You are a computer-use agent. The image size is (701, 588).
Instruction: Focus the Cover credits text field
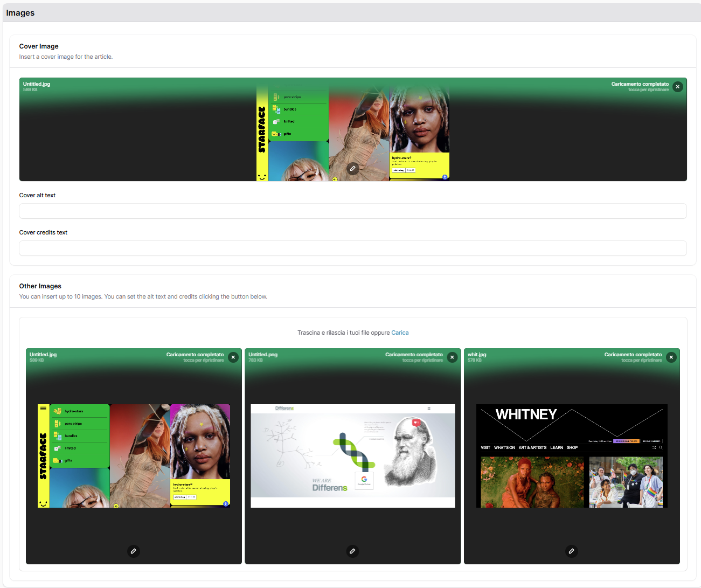coord(353,248)
